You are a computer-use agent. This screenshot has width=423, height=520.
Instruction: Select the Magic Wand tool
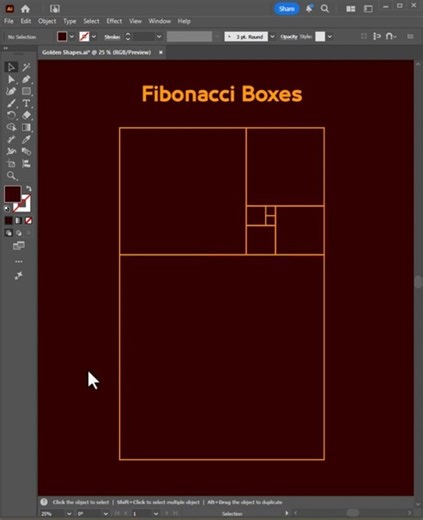pyautogui.click(x=26, y=67)
